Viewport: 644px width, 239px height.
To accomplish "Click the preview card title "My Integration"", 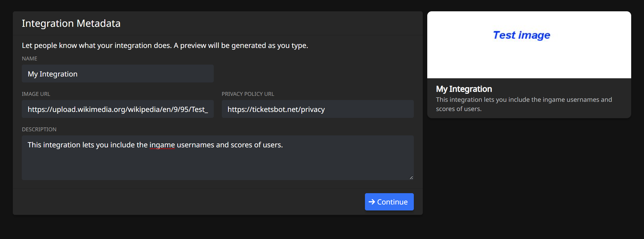I will click(x=464, y=89).
